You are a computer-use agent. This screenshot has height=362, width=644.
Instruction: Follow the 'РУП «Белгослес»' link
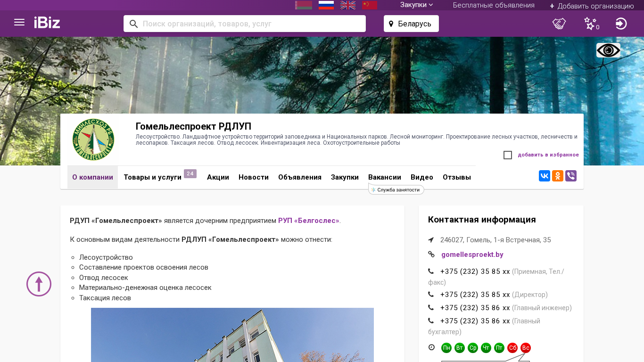click(308, 221)
